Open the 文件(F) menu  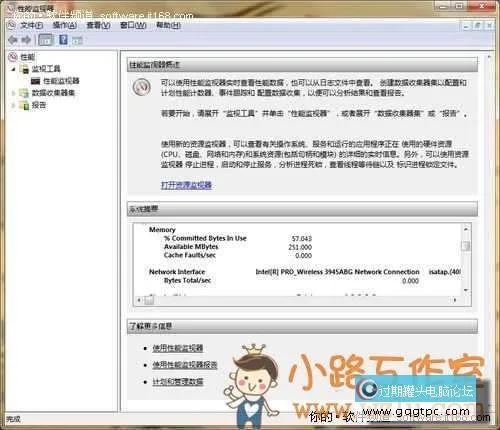[32, 25]
